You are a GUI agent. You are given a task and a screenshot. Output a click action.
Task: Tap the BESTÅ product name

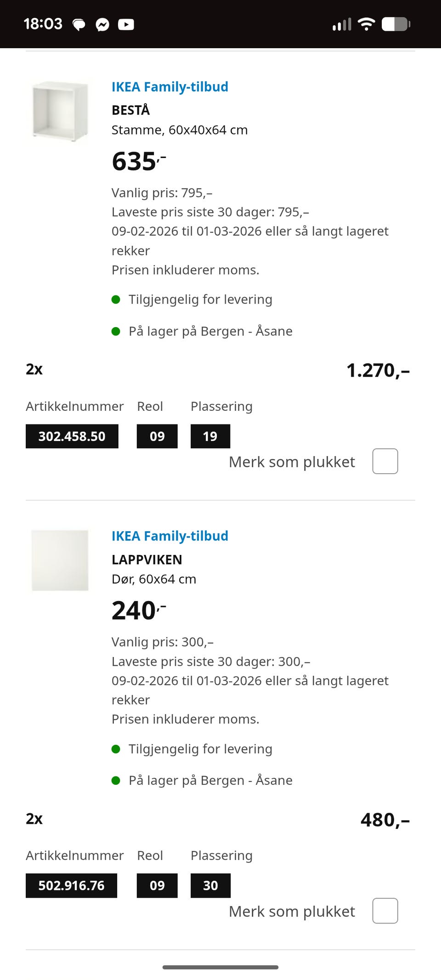130,110
